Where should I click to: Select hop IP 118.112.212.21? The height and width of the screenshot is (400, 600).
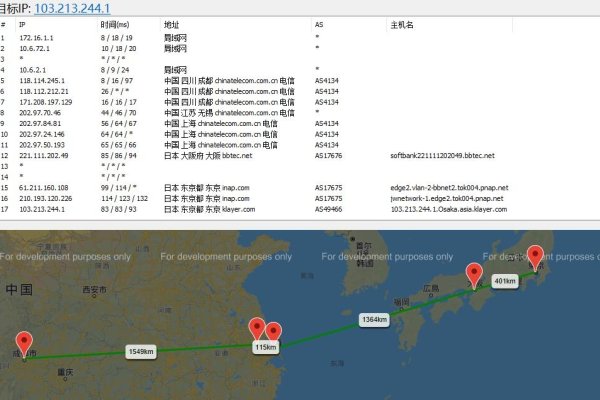44,91
